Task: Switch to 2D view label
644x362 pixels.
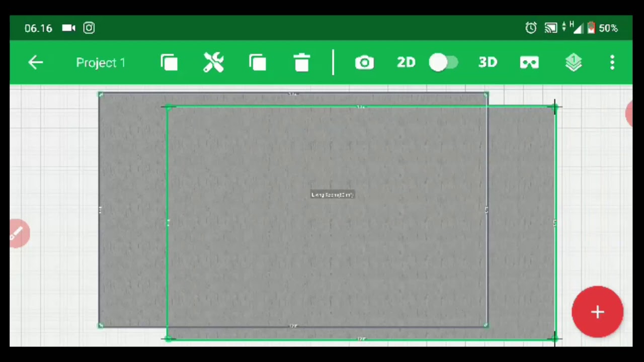Action: pos(406,62)
